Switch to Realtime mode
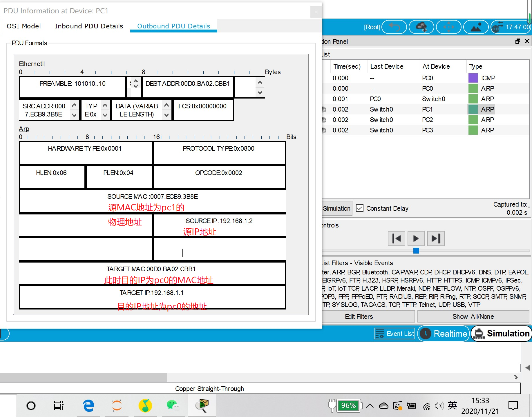This screenshot has height=417, width=532. (443, 334)
